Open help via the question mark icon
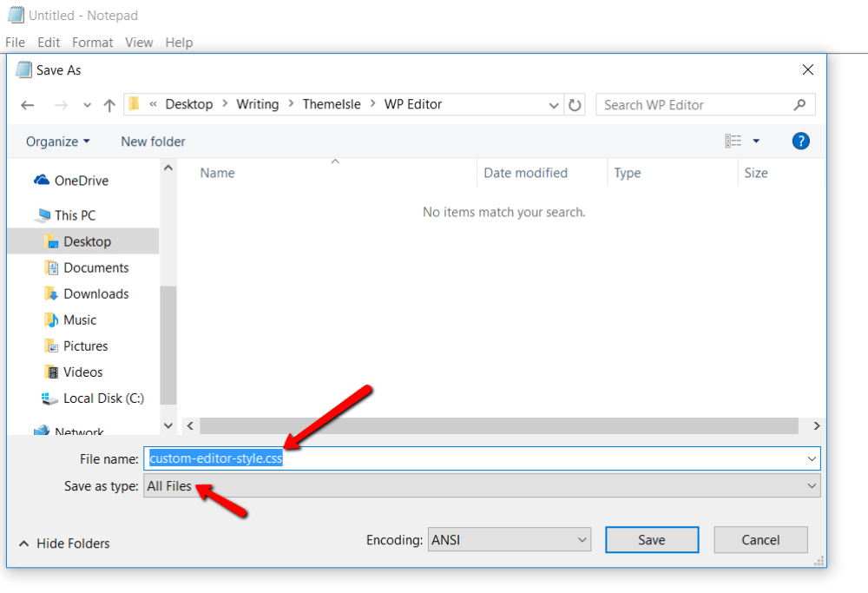The width and height of the screenshot is (868, 593). tap(800, 141)
